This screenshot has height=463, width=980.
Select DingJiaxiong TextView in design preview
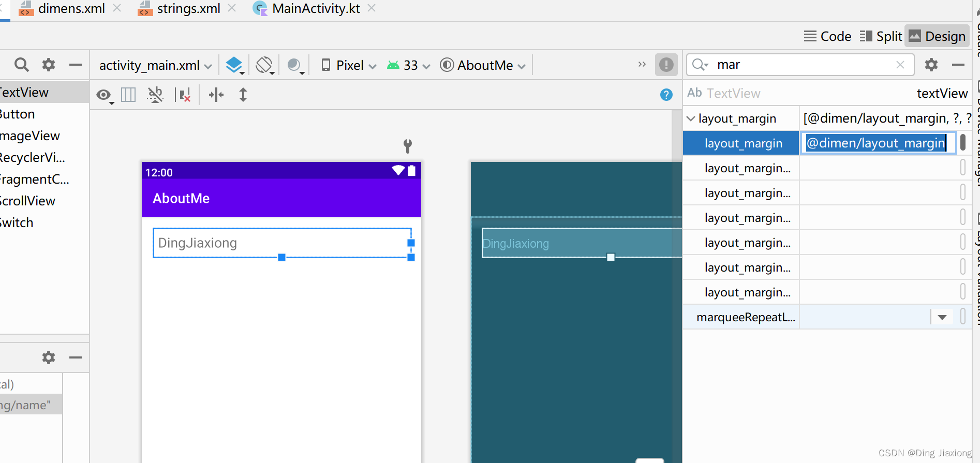coord(282,243)
